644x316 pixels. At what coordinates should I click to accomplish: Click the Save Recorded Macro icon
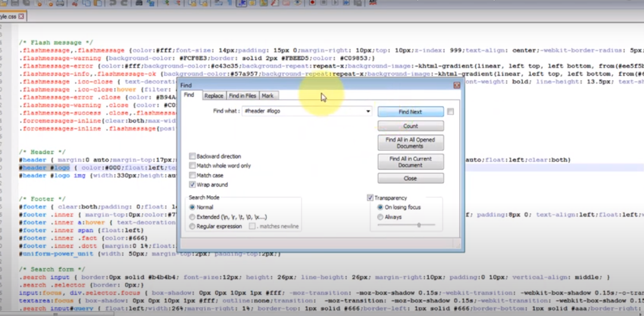click(x=357, y=2)
